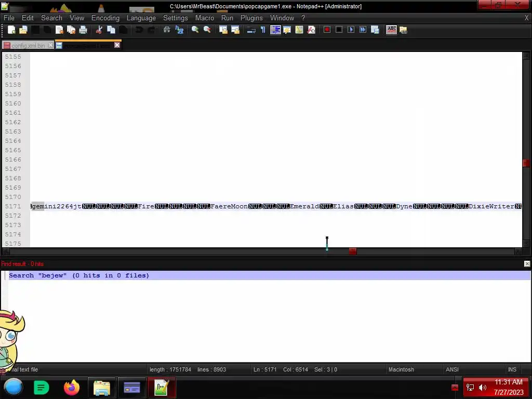Image resolution: width=532 pixels, height=399 pixels.
Task: Click the Copy toolbar icon
Action: pos(111,30)
